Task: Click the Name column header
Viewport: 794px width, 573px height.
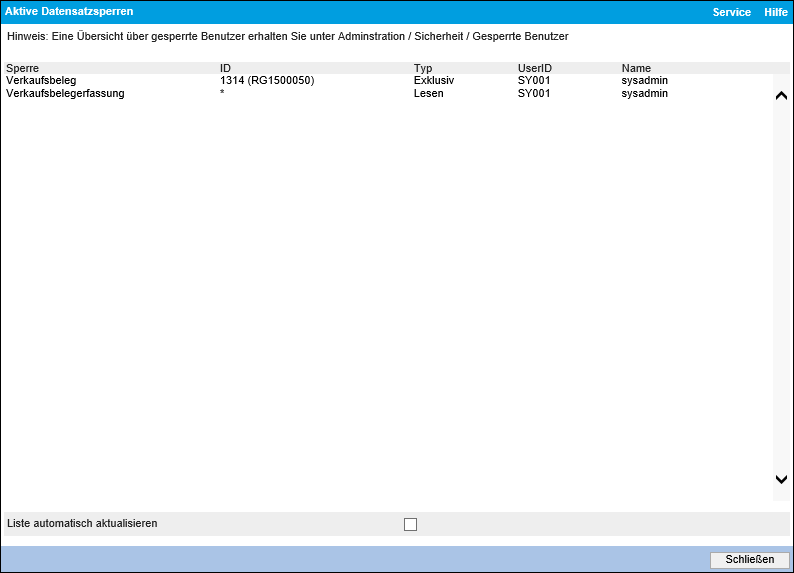Action: point(636,68)
